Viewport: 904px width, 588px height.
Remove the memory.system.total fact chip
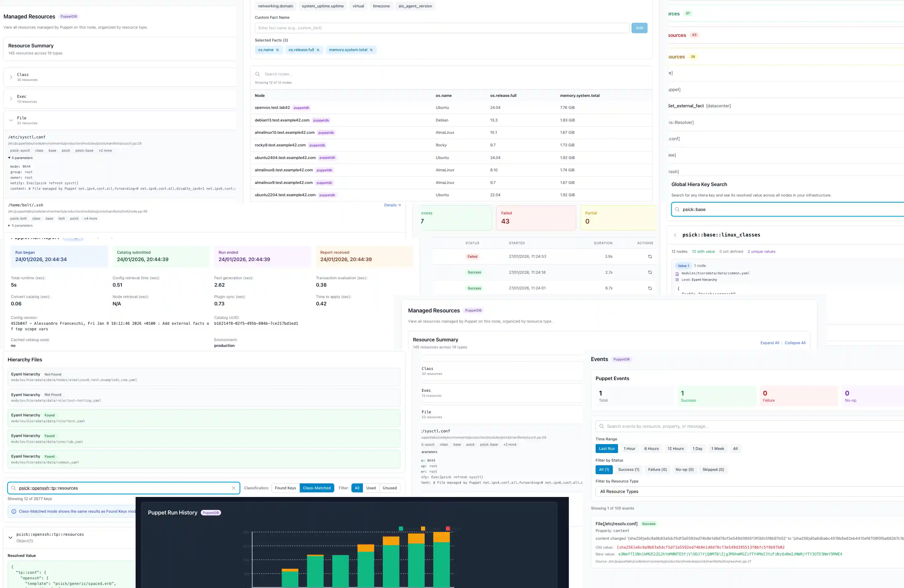[371, 50]
